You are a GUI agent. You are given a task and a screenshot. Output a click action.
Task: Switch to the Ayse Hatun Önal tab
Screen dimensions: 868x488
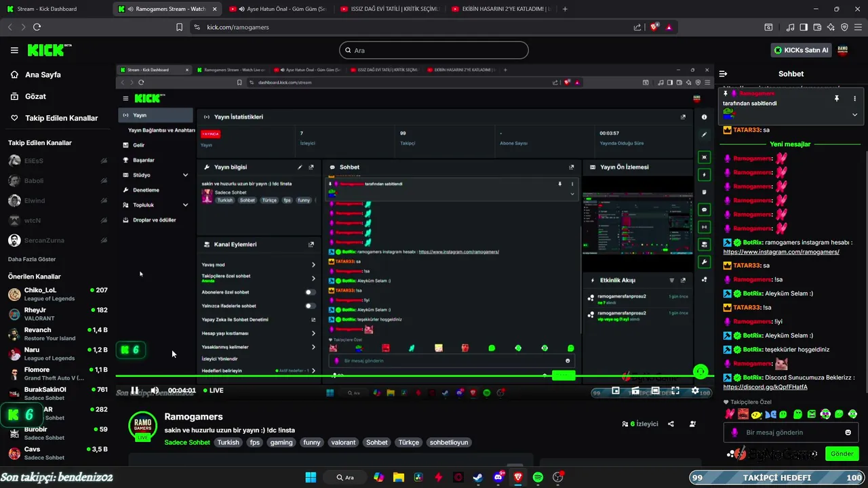[279, 9]
